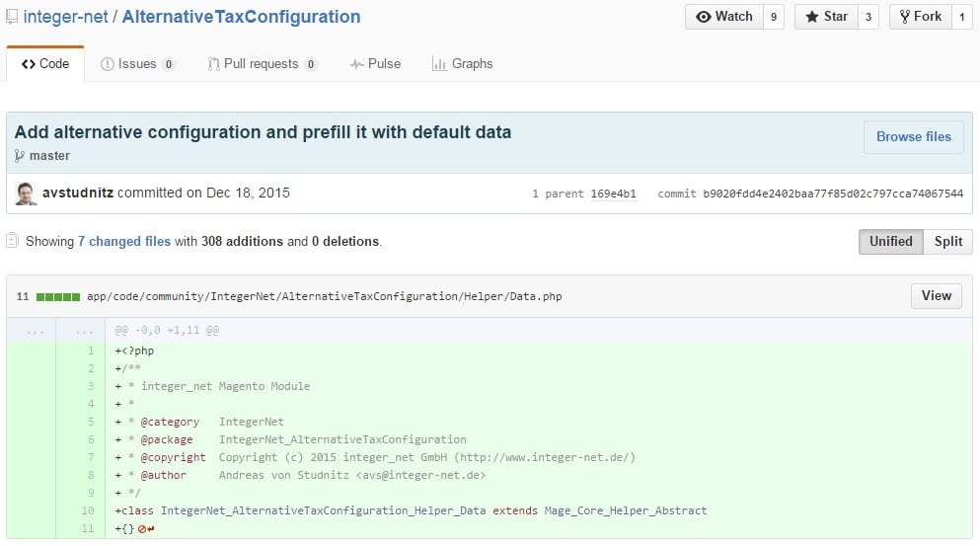Viewport: 980px width, 546px height.
Task: Select the Unified diff view
Action: [x=890, y=242]
